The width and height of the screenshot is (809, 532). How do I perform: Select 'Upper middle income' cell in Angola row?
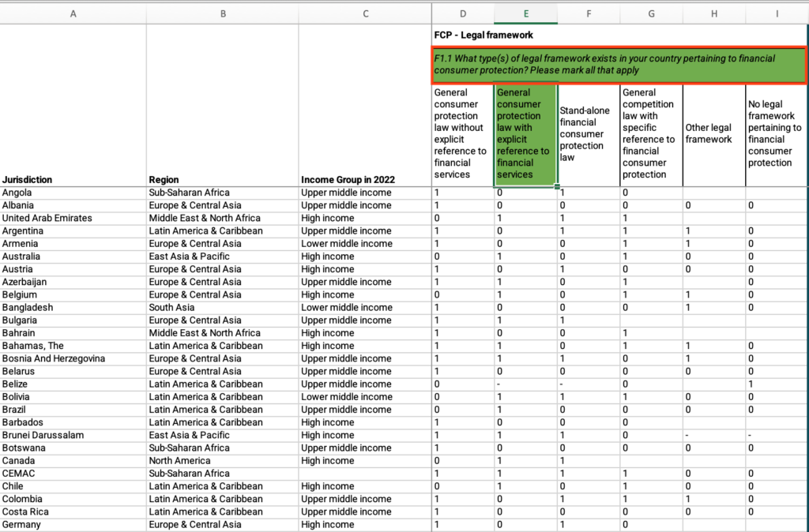click(365, 193)
